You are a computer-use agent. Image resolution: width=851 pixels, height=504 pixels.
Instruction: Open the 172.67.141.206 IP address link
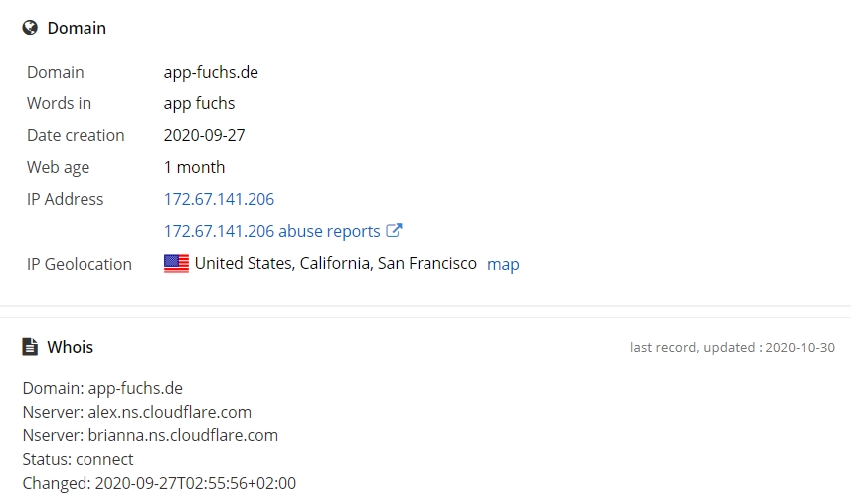(220, 199)
